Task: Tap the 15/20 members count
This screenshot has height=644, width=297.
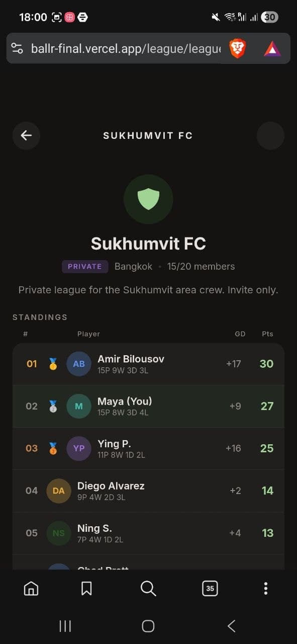Action: (201, 266)
